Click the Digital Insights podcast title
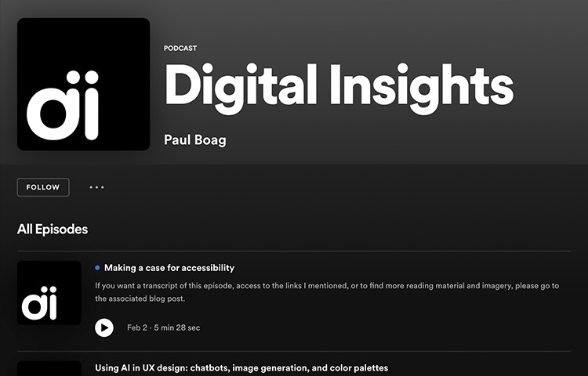588x376 pixels. 339,89
